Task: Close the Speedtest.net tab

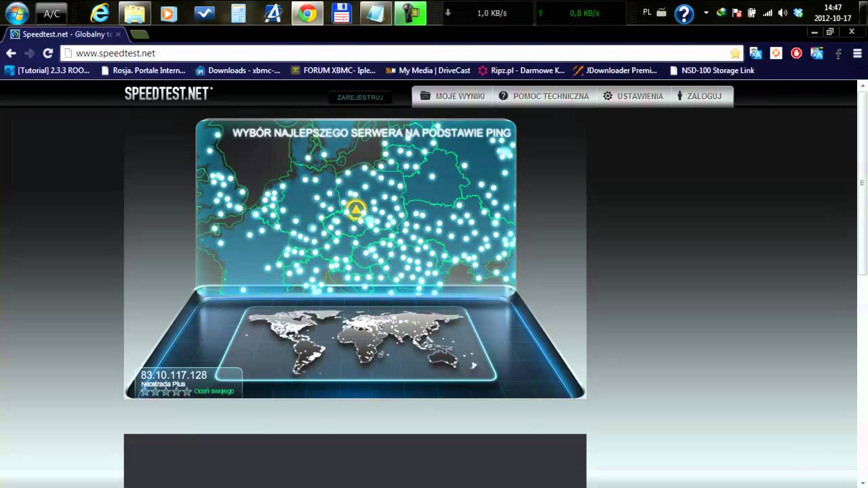Action: click(x=118, y=34)
